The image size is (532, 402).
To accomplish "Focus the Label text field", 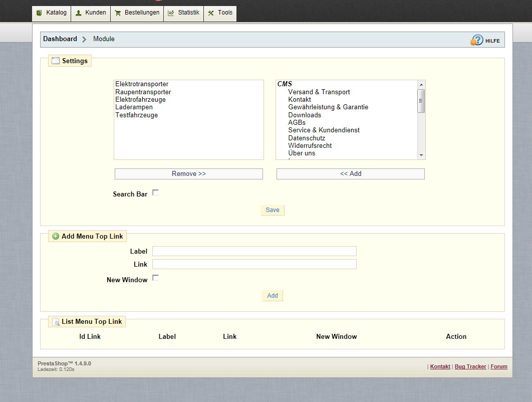I will (x=254, y=251).
